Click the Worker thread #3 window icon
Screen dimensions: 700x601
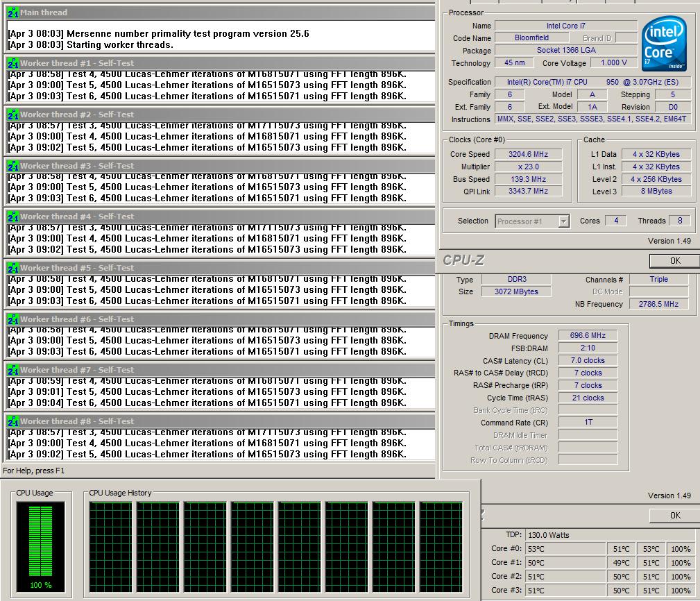tap(13, 166)
